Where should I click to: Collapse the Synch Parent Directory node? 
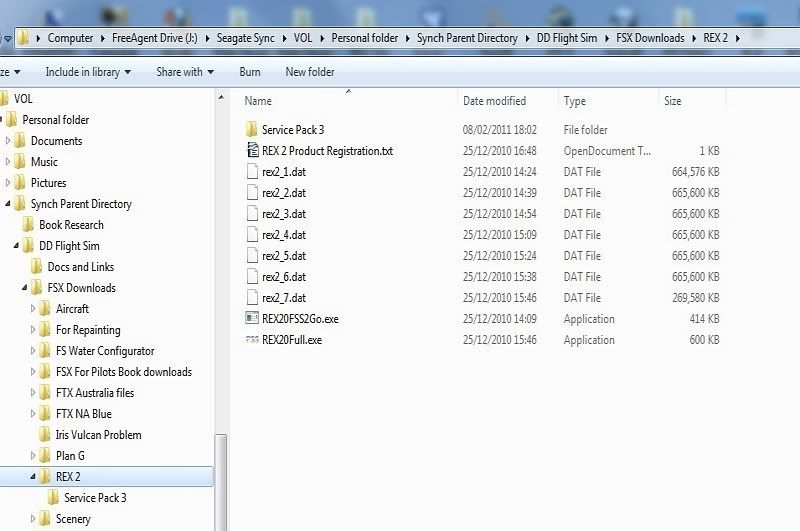(x=8, y=204)
